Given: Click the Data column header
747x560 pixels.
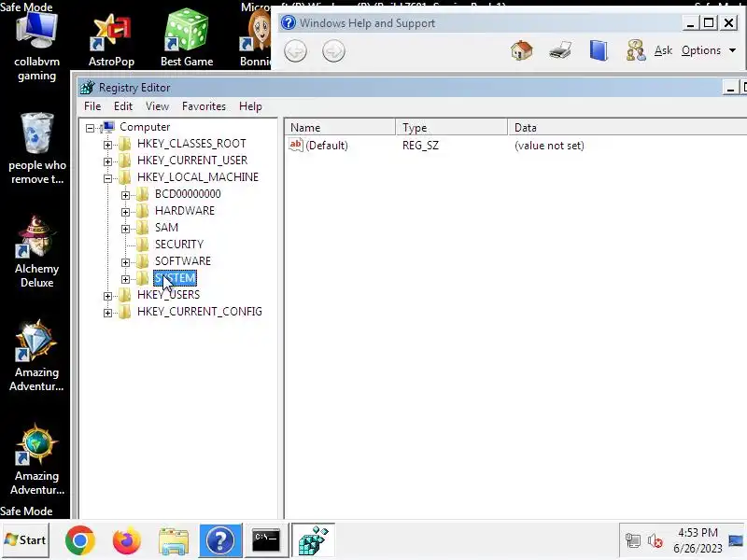Looking at the screenshot, I should (x=627, y=128).
